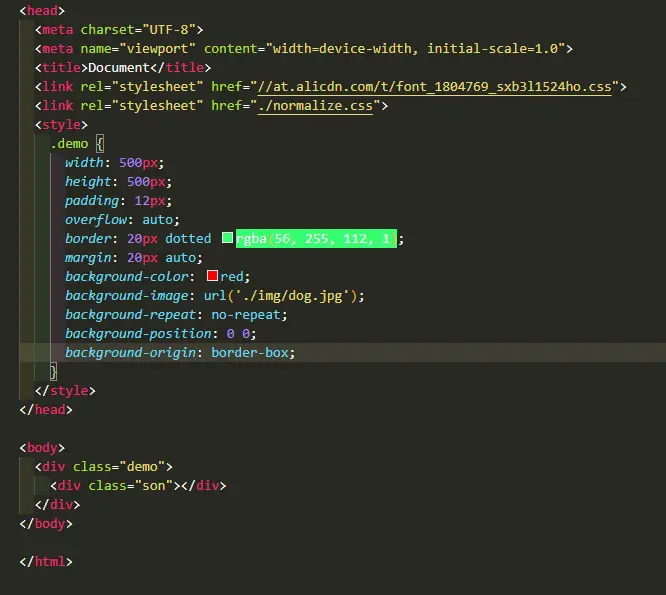Click the 'background-color' property name
The image size is (666, 595).
click(x=127, y=276)
